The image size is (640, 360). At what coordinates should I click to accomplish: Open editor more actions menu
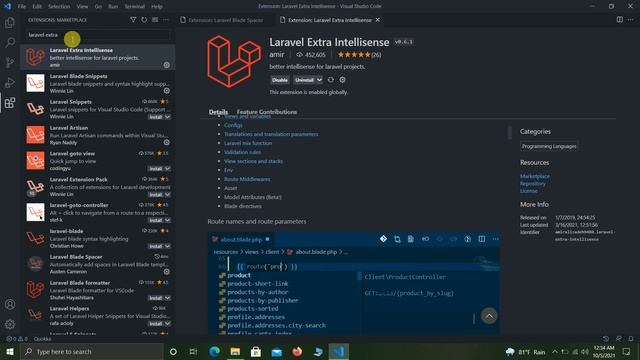tap(631, 20)
